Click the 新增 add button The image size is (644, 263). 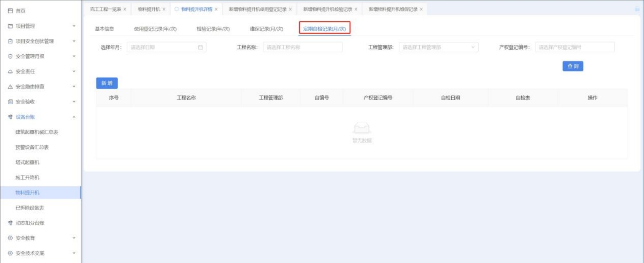pos(107,83)
